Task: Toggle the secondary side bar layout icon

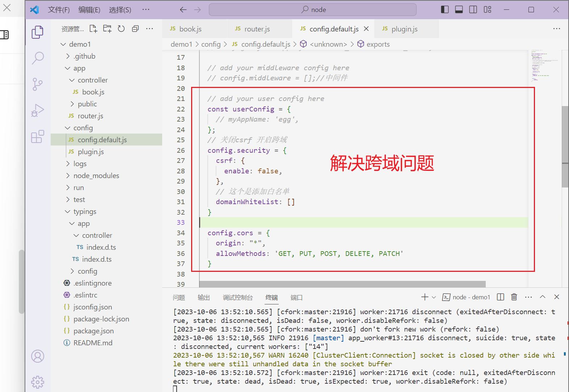Action: click(x=473, y=10)
